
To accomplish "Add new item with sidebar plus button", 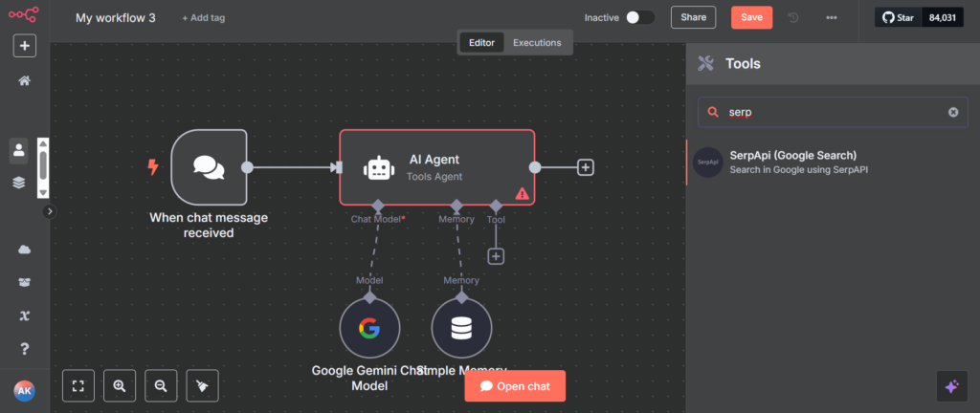I will (24, 46).
